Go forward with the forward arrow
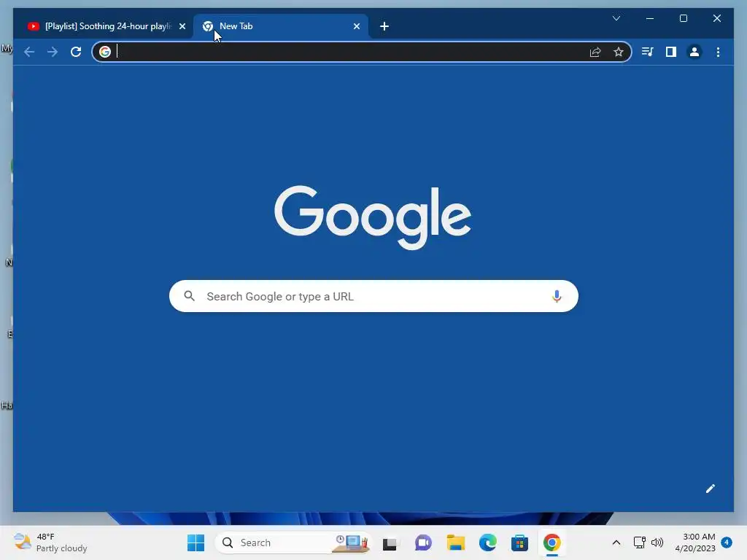This screenshot has width=747, height=560. tap(53, 52)
